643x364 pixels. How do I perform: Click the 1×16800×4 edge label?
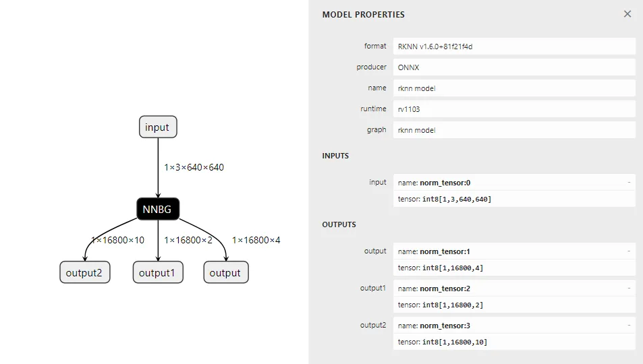256,240
